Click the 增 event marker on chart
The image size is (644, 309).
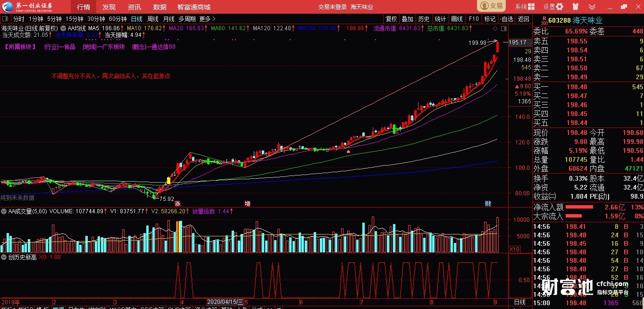point(247,203)
